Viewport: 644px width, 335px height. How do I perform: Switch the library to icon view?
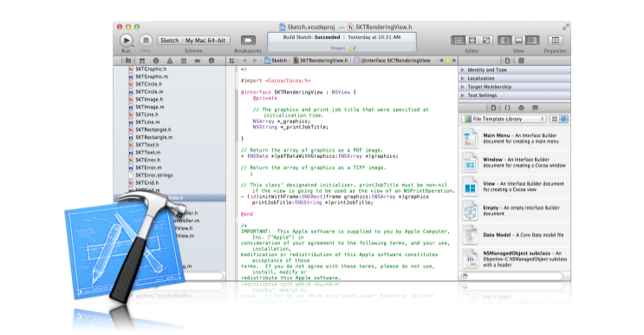pos(555,119)
